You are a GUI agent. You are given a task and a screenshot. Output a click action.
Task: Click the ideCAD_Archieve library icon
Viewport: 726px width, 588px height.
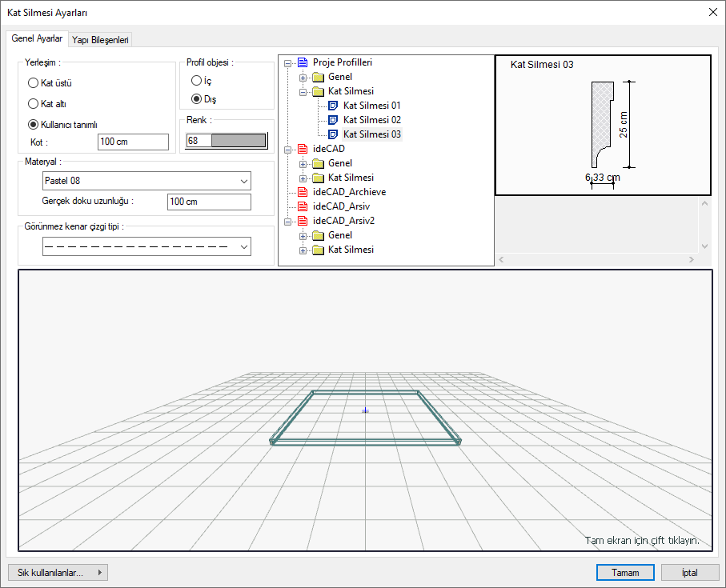pyautogui.click(x=303, y=192)
